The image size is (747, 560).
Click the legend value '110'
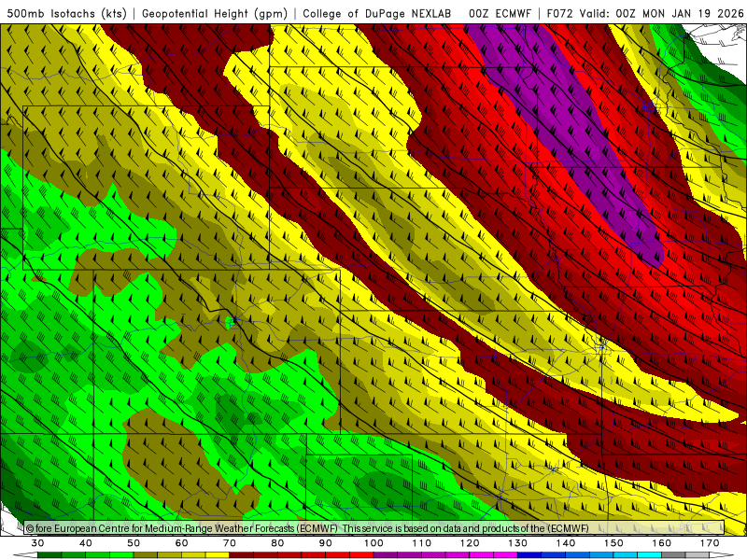pyautogui.click(x=422, y=543)
